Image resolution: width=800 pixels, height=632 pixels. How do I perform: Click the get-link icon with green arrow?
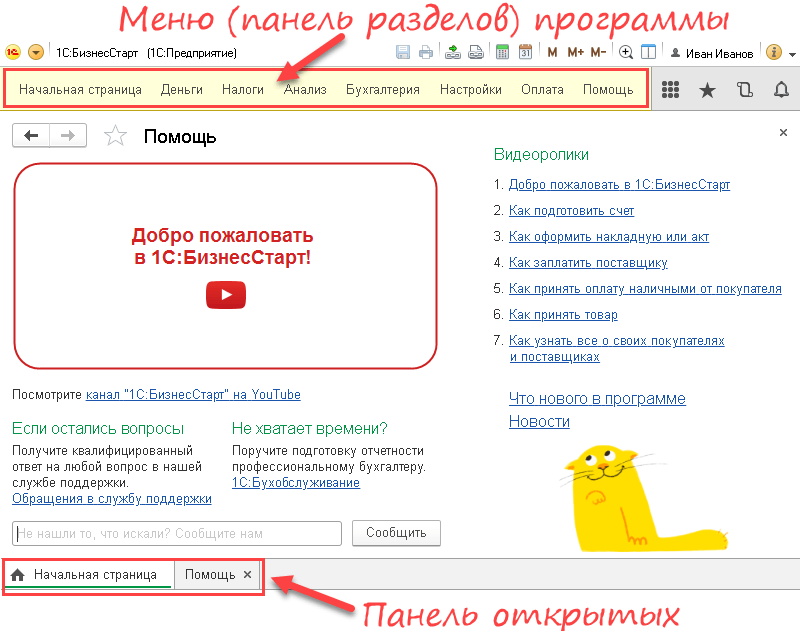(453, 52)
